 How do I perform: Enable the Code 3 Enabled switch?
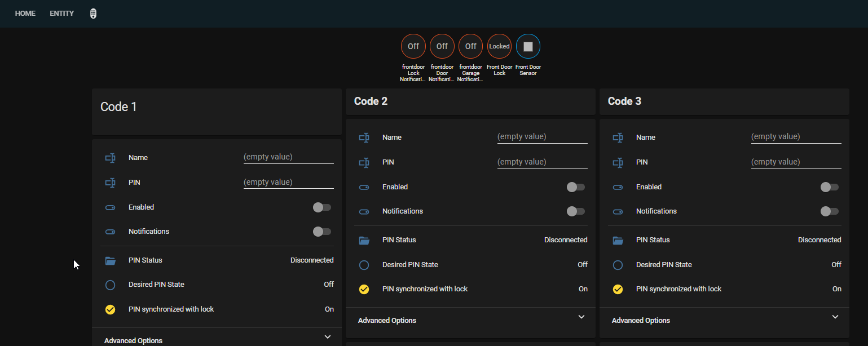pyautogui.click(x=830, y=187)
